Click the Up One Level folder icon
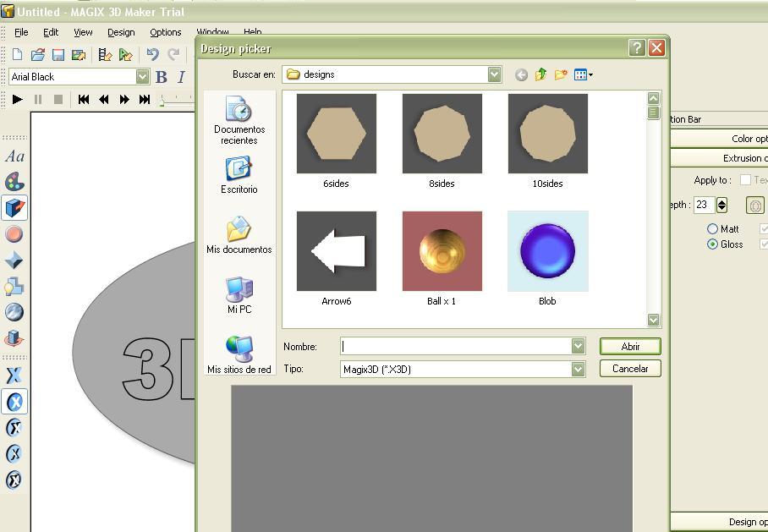This screenshot has width=768, height=532. (540, 74)
